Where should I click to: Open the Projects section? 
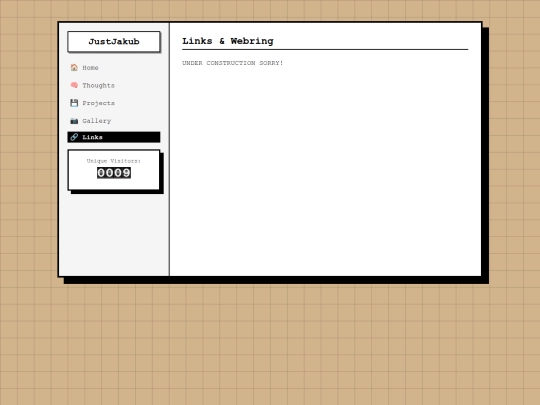coord(114,103)
